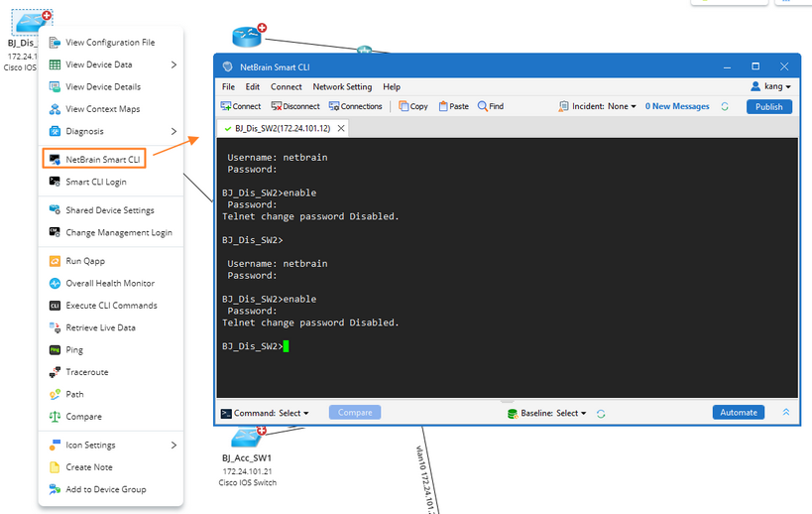Screen dimensions: 812x514
Task: Select the BJ_Dis_SW2(172.24.101.12) session tab
Action: tap(283, 129)
